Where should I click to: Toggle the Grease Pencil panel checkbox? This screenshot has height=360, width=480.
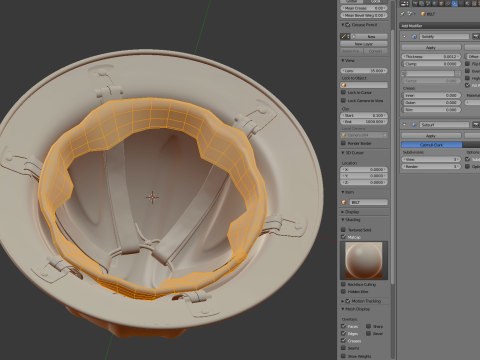coord(348,25)
